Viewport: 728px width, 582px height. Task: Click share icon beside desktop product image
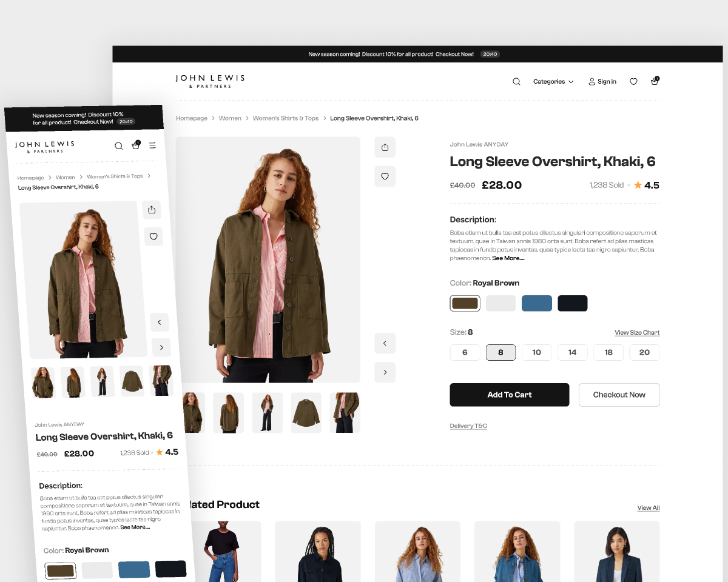coord(385,147)
